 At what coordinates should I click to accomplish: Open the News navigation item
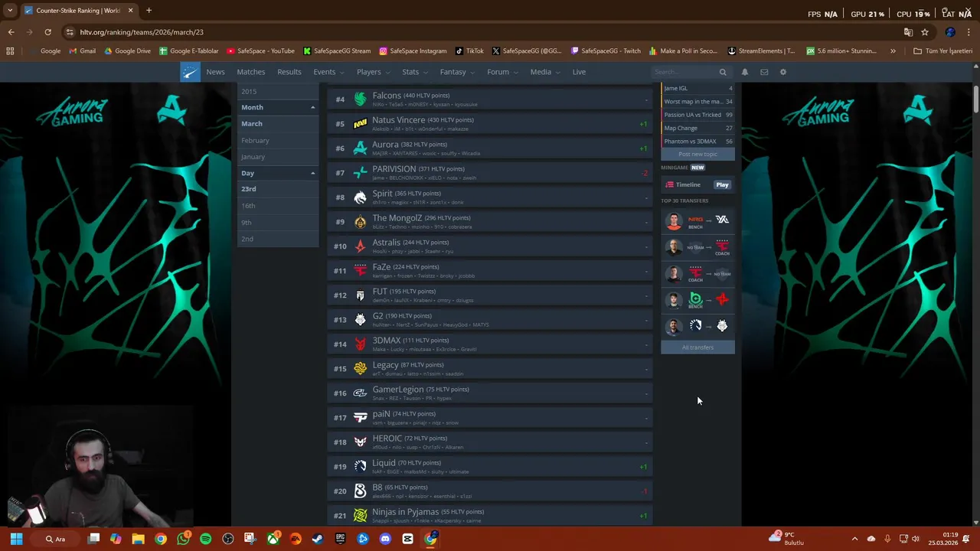coord(215,72)
